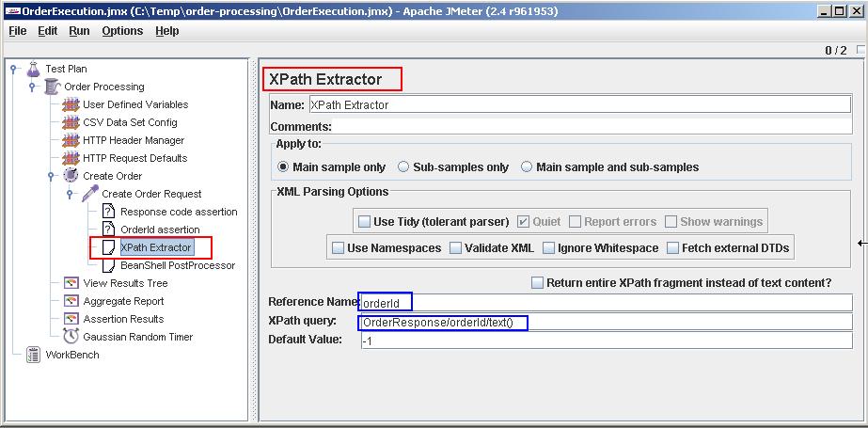Image resolution: width=868 pixels, height=428 pixels.
Task: Select Main sample and sub-samples option
Action: tap(527, 166)
